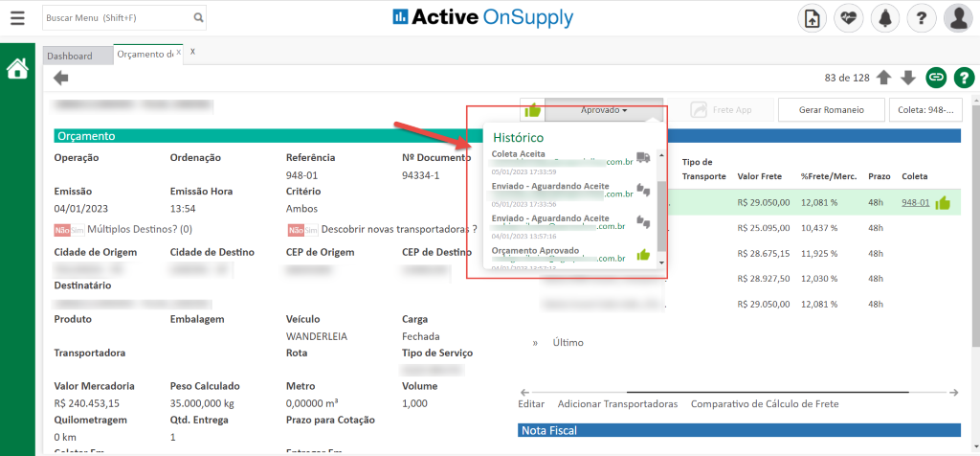Image resolution: width=980 pixels, height=456 pixels.
Task: Click the 12,081 % value in highlighted row
Action: click(819, 203)
